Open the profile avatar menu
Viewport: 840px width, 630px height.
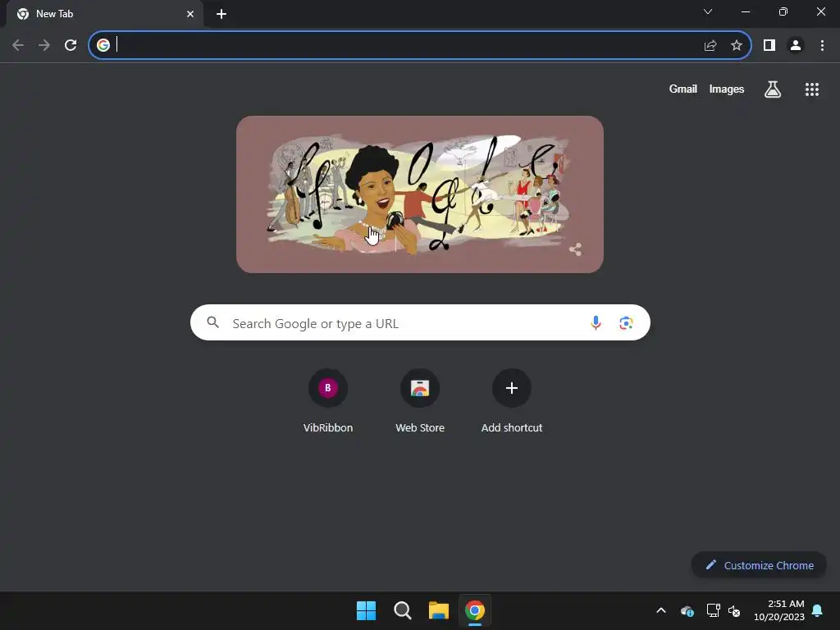coord(796,46)
